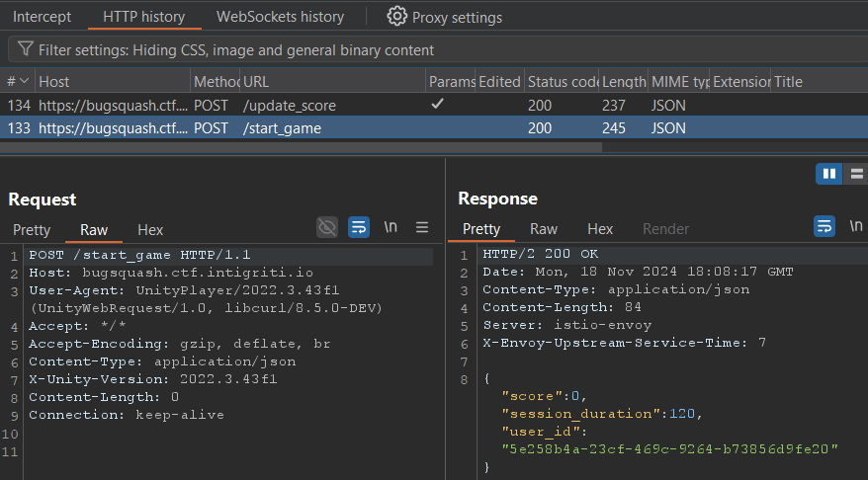Screen dimensions: 868x480
Task: Switch to side-by-side split layout
Action: (x=828, y=174)
